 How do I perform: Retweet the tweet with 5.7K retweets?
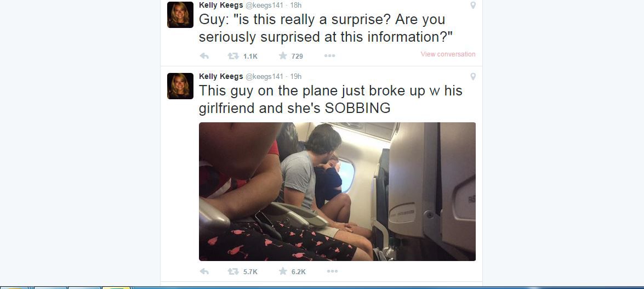(233, 271)
